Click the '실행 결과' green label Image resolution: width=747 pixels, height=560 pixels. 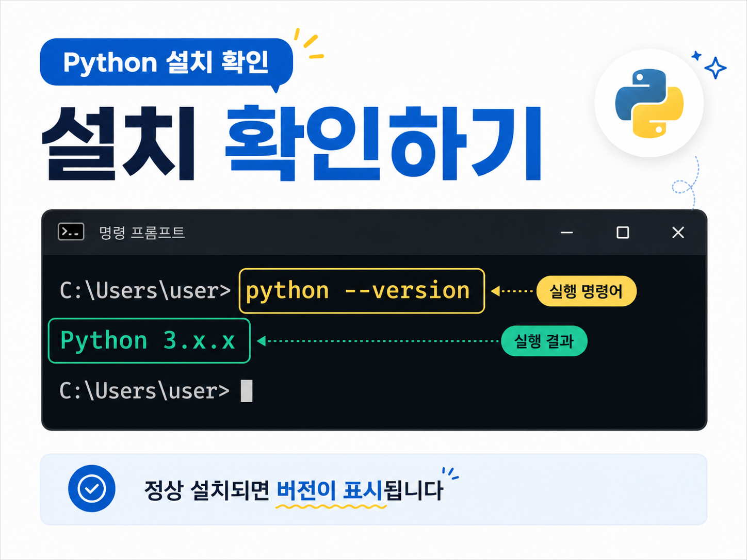click(x=544, y=341)
